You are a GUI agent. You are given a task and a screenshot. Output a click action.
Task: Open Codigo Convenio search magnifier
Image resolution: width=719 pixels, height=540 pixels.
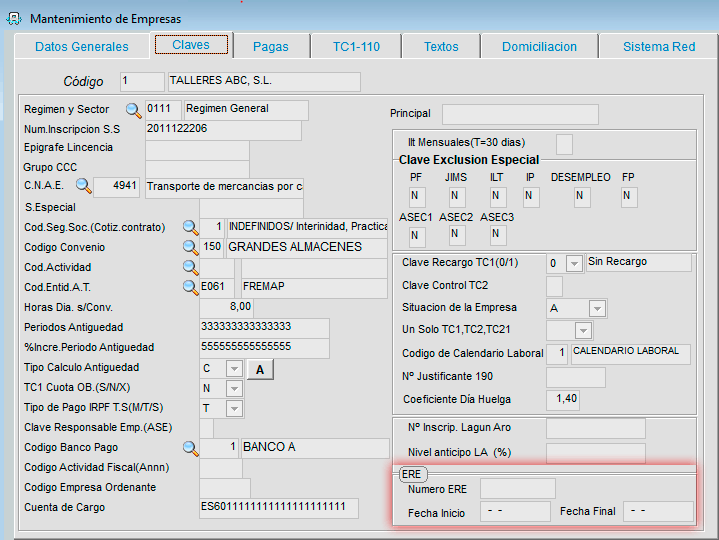pos(190,247)
